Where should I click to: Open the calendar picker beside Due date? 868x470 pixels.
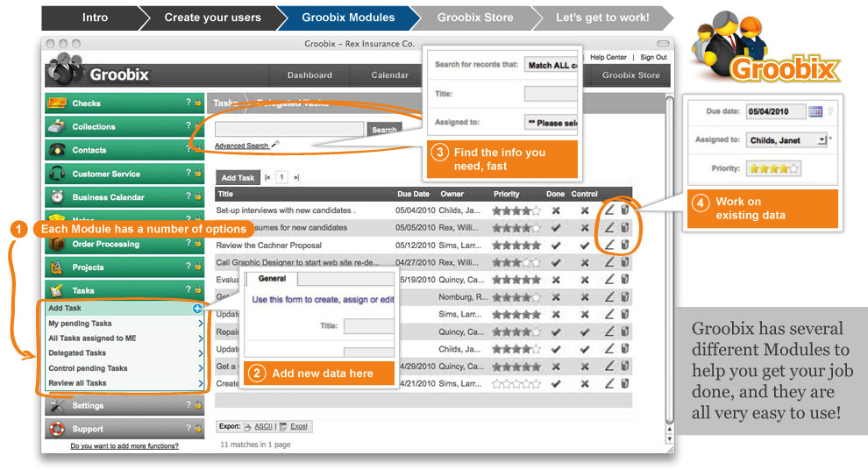pyautogui.click(x=815, y=111)
